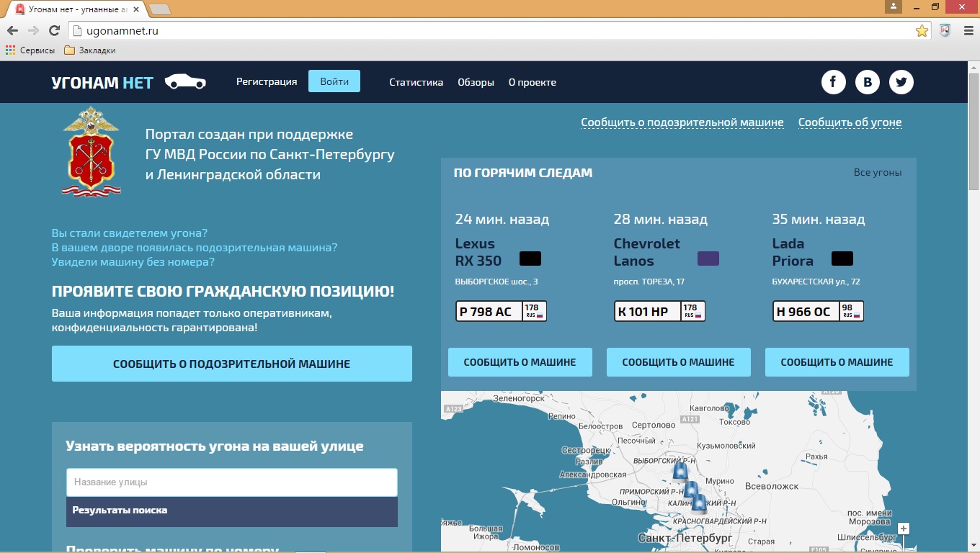The height and width of the screenshot is (553, 980).
Task: Click the browser back arrow
Action: pos(12,30)
